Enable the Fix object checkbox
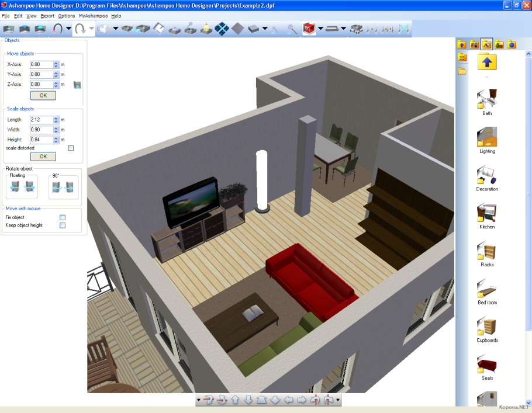This screenshot has width=532, height=413. (63, 217)
